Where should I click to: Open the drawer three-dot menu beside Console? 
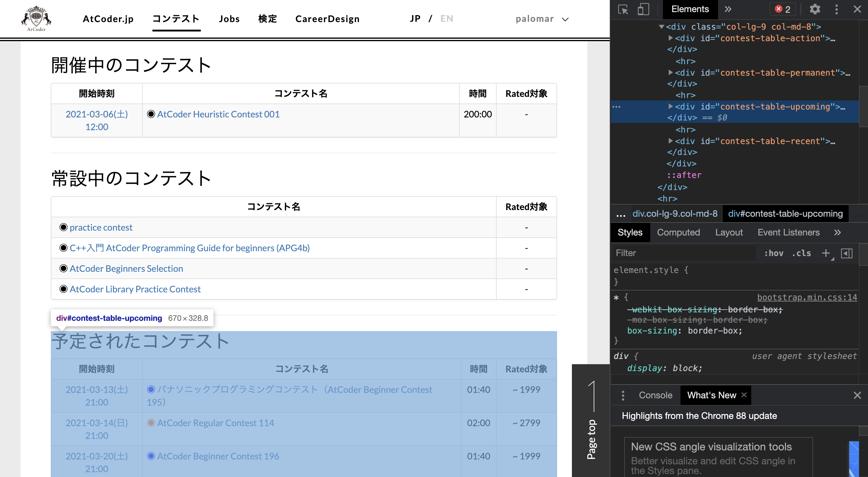[623, 395]
